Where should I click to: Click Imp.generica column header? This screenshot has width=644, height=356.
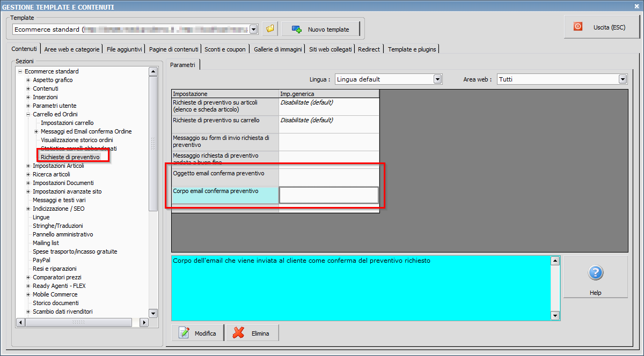point(329,94)
